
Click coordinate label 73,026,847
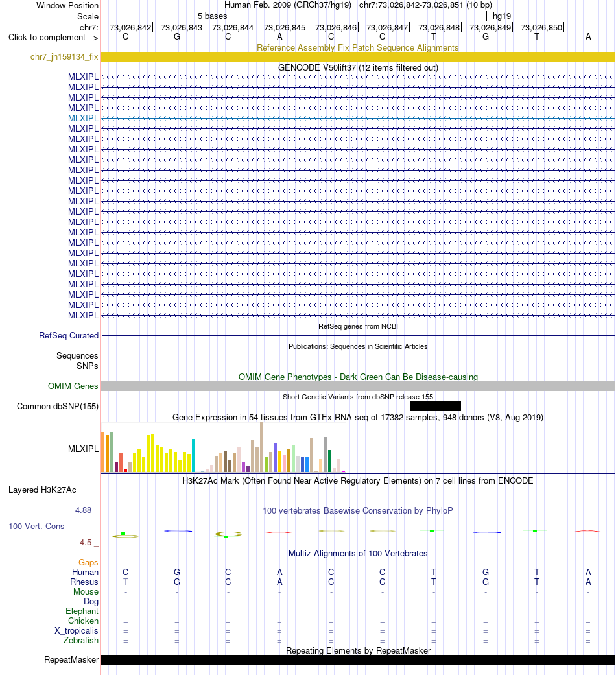[x=387, y=27]
